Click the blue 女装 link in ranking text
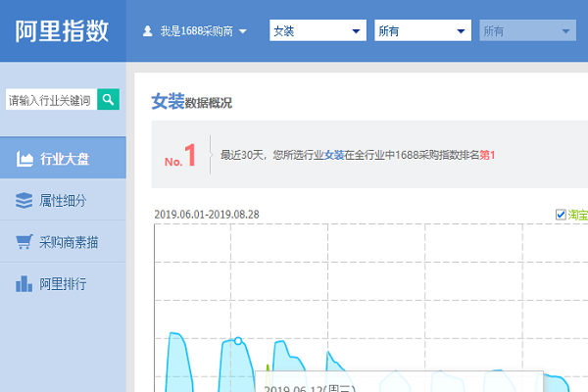 334,155
